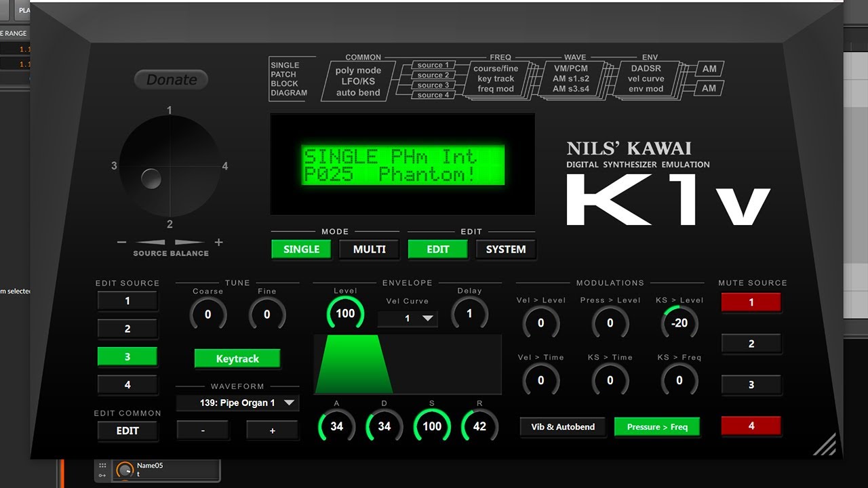Switch to MULTI mode

370,249
